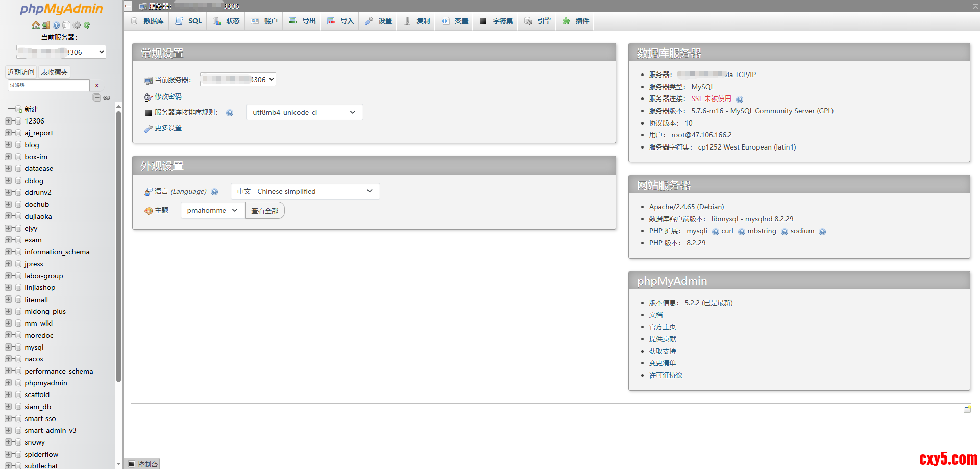Open the pmahomme theme dropdown
This screenshot has width=980, height=469.
212,210
